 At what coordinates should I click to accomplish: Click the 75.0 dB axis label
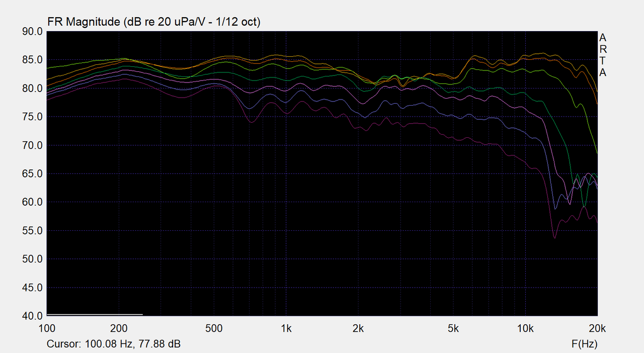coord(33,117)
